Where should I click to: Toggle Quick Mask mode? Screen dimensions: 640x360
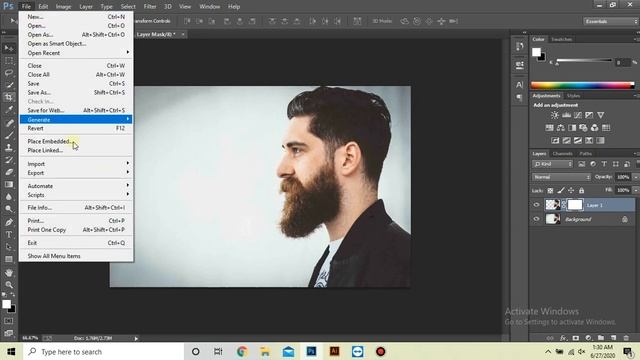9,321
